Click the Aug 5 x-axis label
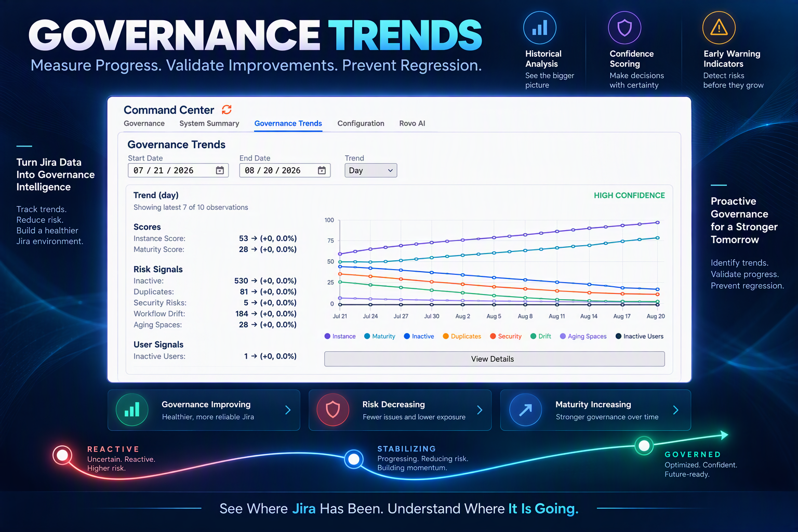 pyautogui.click(x=494, y=316)
